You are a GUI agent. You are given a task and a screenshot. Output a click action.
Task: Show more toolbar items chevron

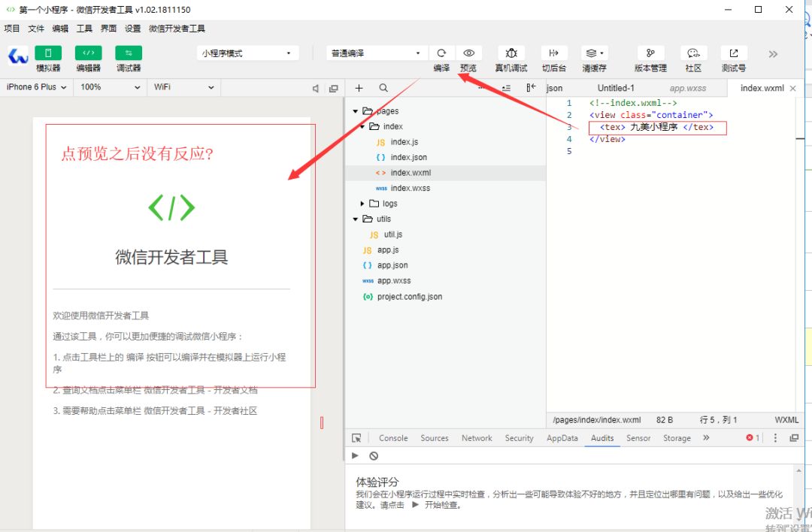click(773, 54)
